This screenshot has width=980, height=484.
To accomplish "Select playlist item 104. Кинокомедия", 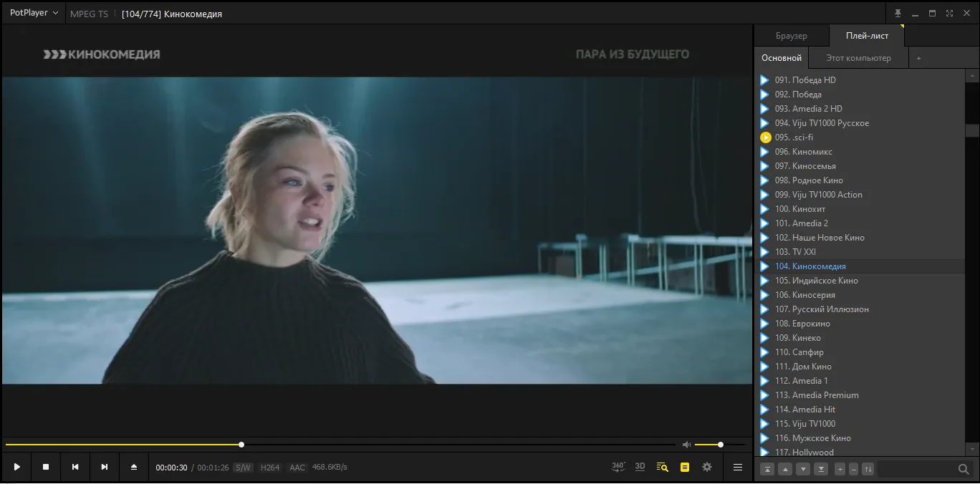I will [x=860, y=266].
